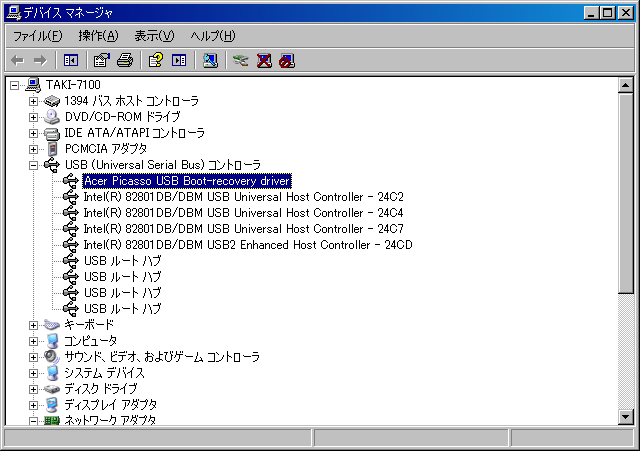Click the Update driver toolbar icon
The height and width of the screenshot is (451, 640).
pyautogui.click(x=241, y=61)
